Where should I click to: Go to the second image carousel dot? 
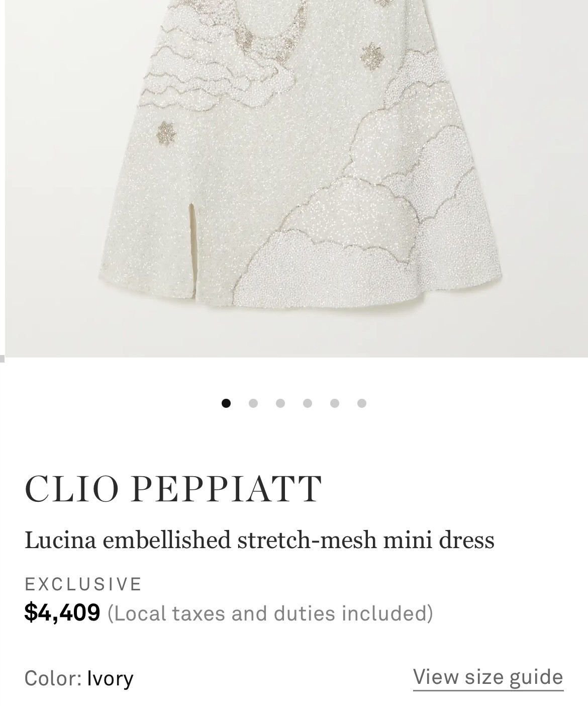click(253, 403)
